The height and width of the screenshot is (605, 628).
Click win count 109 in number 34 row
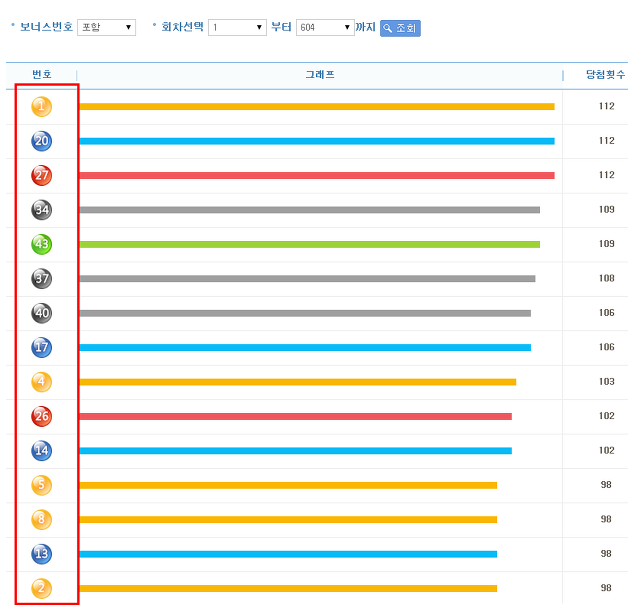point(606,209)
